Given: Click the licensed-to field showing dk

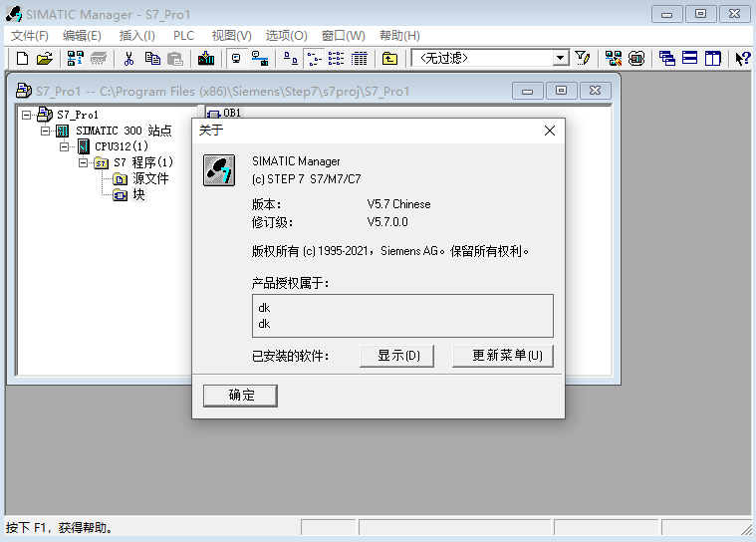Looking at the screenshot, I should [402, 316].
